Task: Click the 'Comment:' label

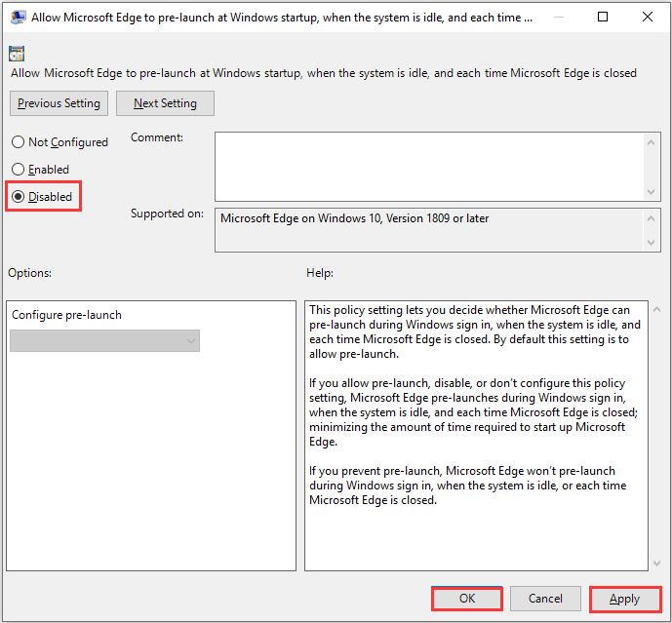Action: click(157, 137)
